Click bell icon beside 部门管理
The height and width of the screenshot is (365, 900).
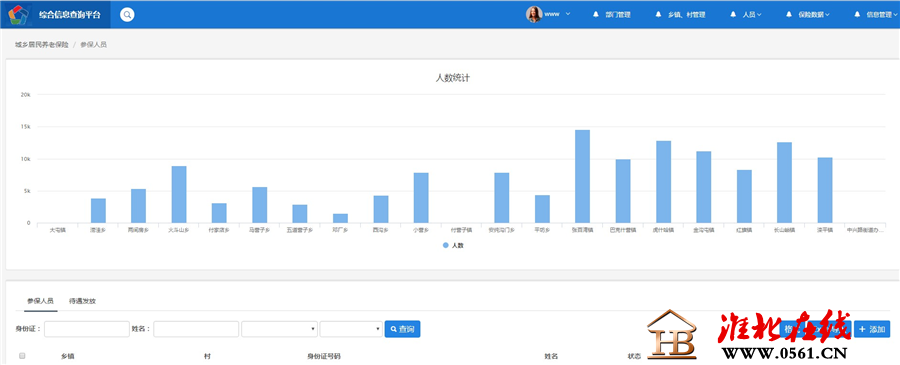[x=596, y=14]
